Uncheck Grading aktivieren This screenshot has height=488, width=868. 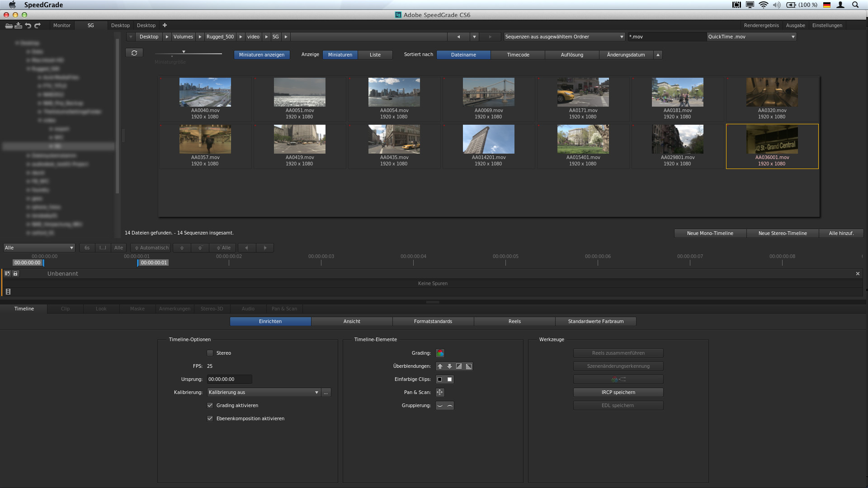click(x=210, y=405)
